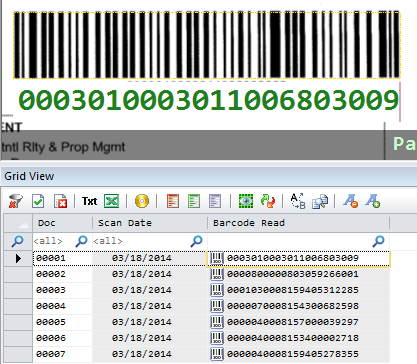
Task: Click barcode value 0000040008159405278355
Action: 293,354
